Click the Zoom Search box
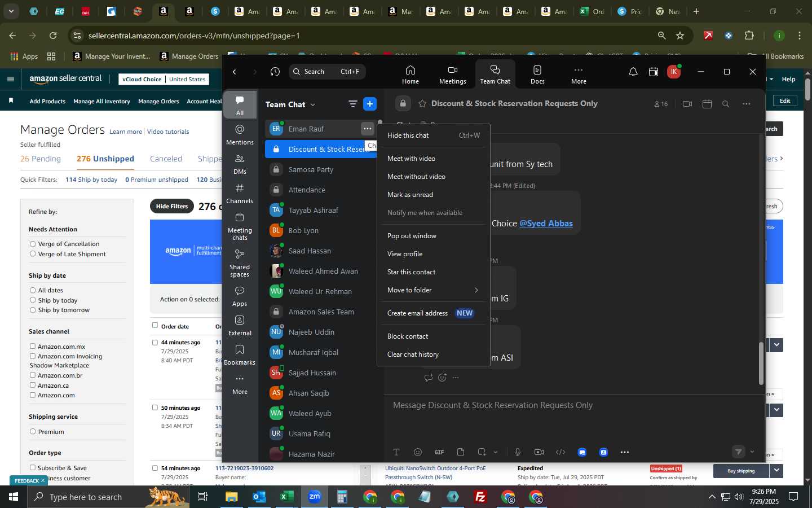The width and height of the screenshot is (812, 508). 326,72
